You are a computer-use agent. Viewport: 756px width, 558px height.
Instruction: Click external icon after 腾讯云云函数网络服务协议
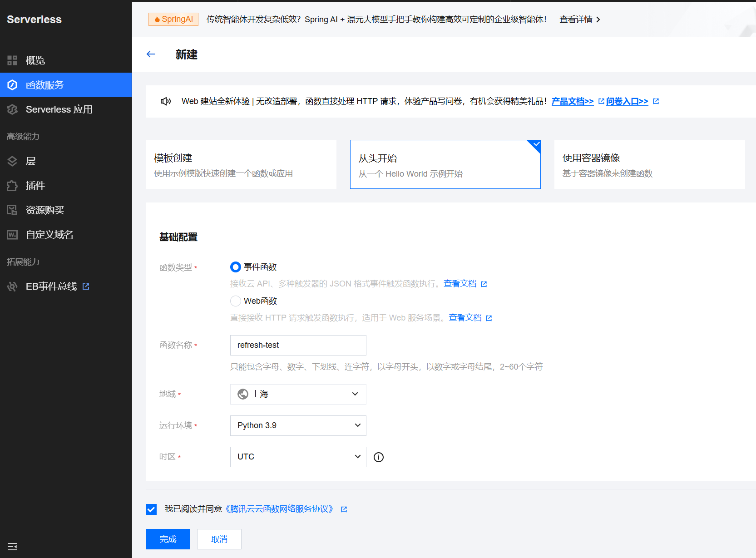[344, 509]
